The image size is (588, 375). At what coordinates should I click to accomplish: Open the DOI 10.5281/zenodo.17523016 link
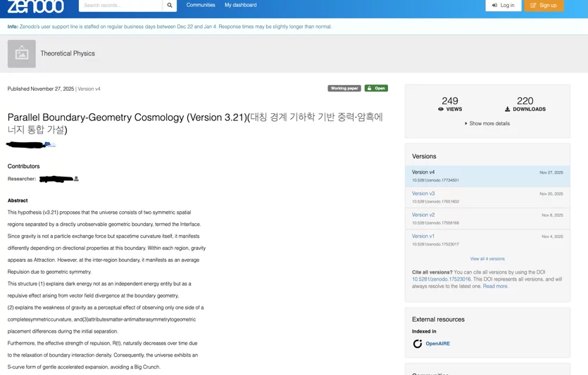click(441, 279)
